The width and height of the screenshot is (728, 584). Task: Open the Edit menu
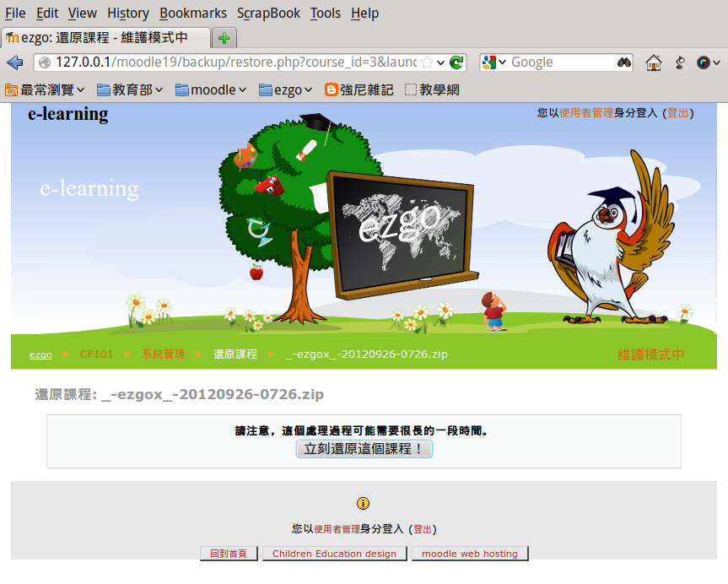coord(47,13)
